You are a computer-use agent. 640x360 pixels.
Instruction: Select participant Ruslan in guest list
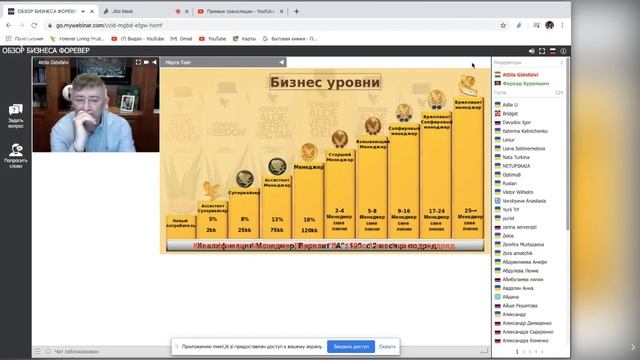509,183
